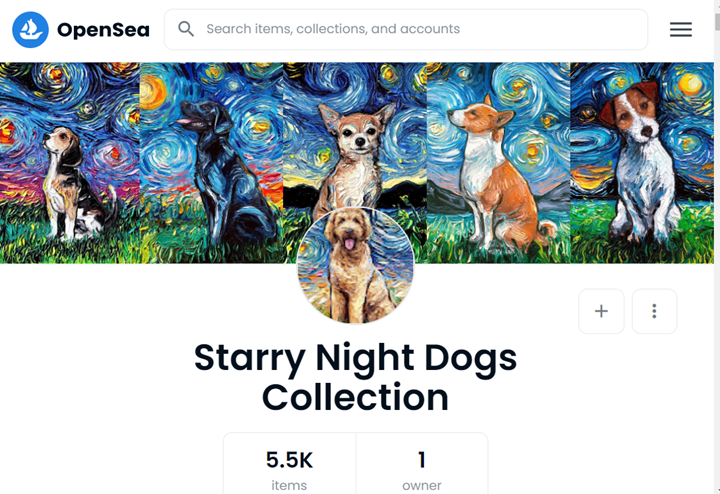This screenshot has height=494, width=720.
Task: Open the three-dot more options menu
Action: 654,311
